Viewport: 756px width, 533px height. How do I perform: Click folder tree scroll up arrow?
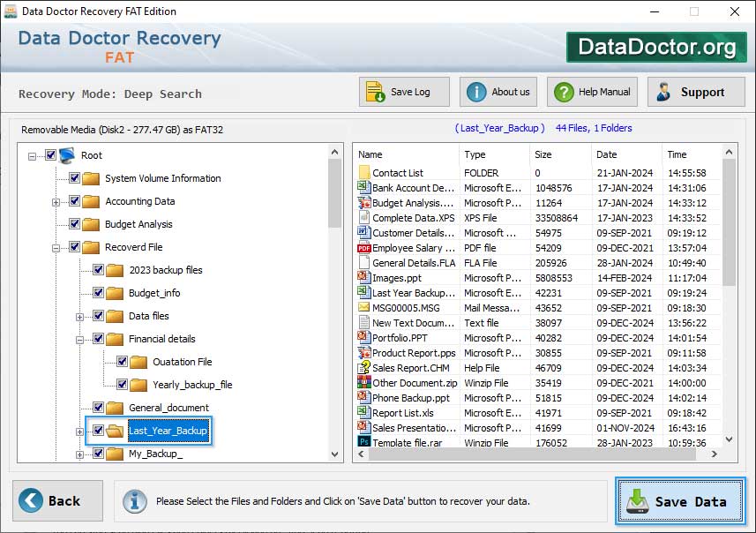[x=335, y=153]
